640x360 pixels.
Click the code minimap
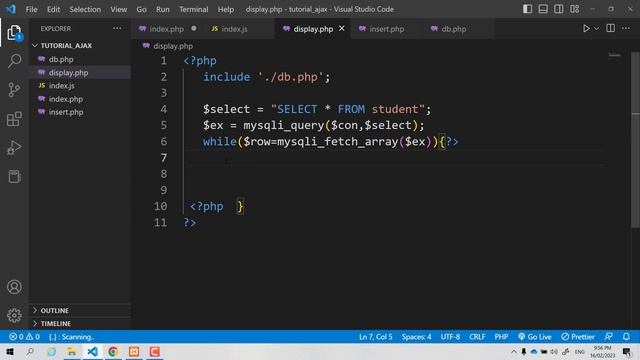[x=615, y=55]
